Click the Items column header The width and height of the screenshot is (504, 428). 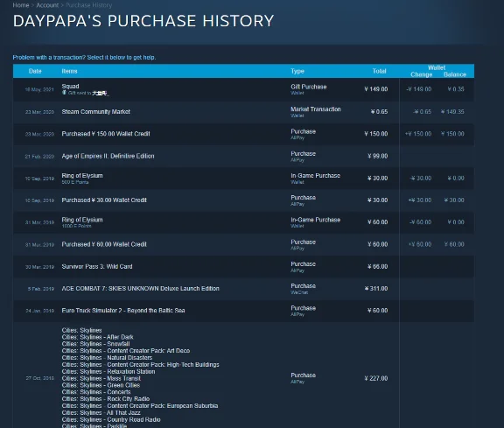tap(69, 71)
